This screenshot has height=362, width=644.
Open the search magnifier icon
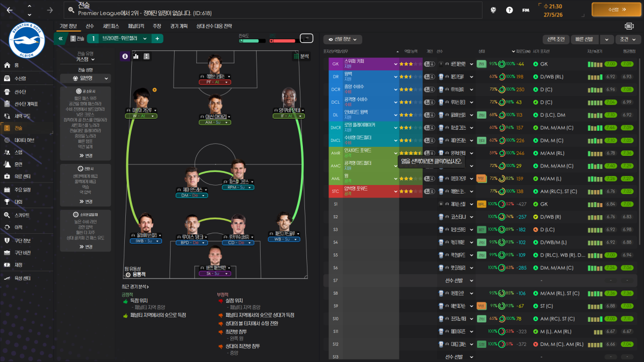70,10
